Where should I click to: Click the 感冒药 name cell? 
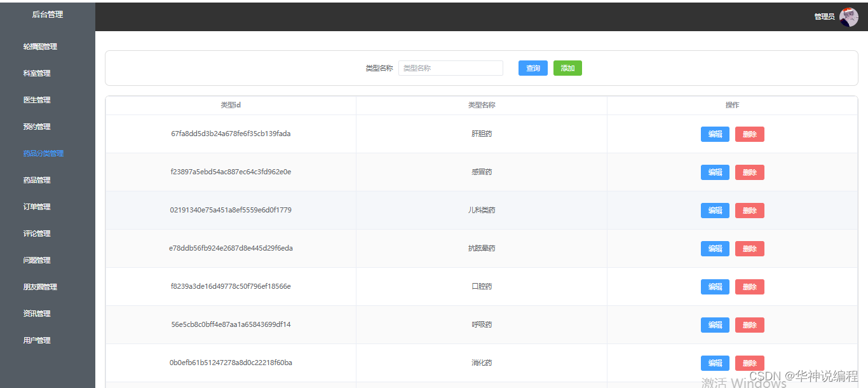[482, 172]
